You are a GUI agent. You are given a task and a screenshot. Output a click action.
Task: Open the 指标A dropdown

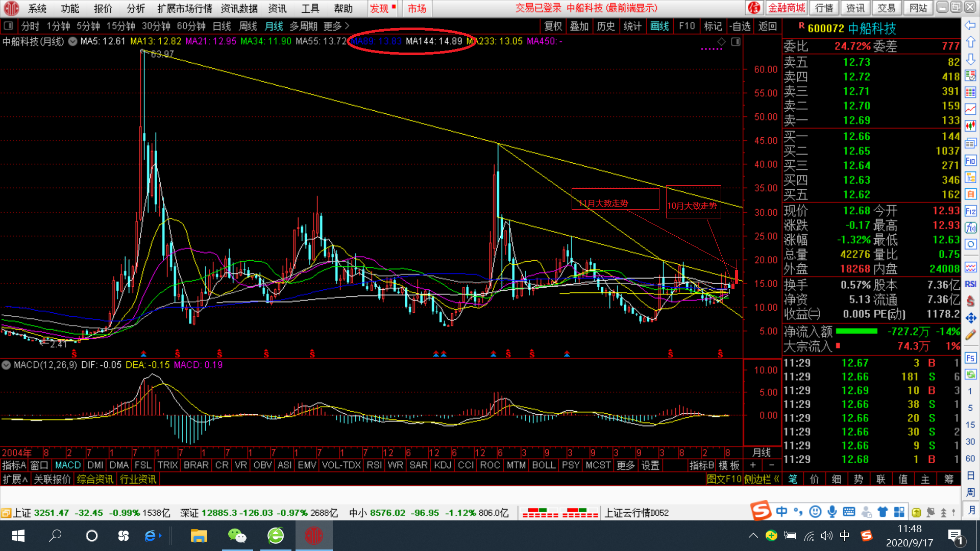14,465
